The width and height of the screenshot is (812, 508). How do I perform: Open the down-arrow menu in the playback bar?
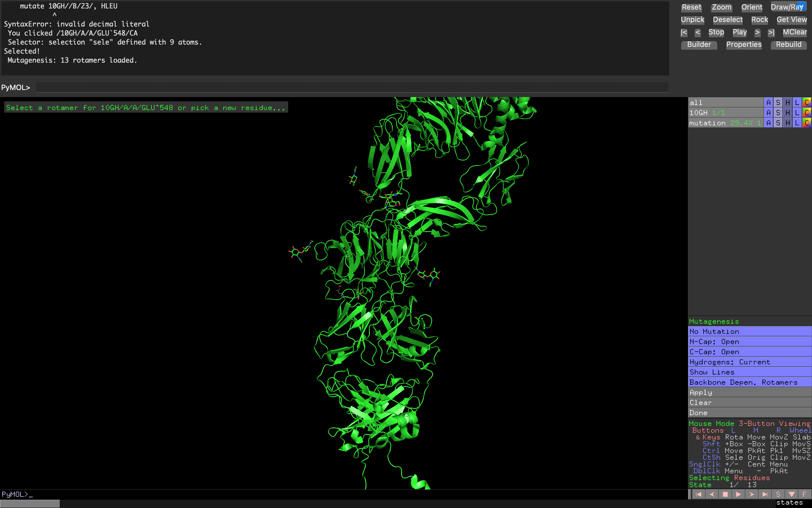(791, 494)
